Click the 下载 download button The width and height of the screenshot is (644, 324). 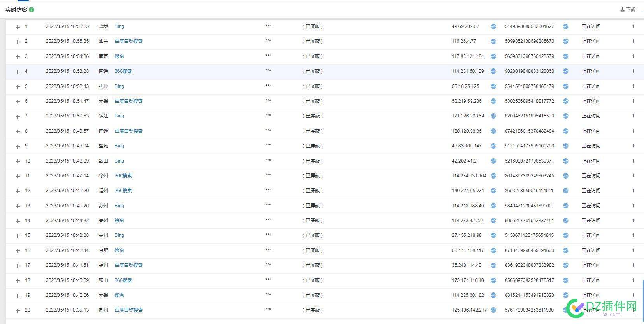(x=628, y=9)
